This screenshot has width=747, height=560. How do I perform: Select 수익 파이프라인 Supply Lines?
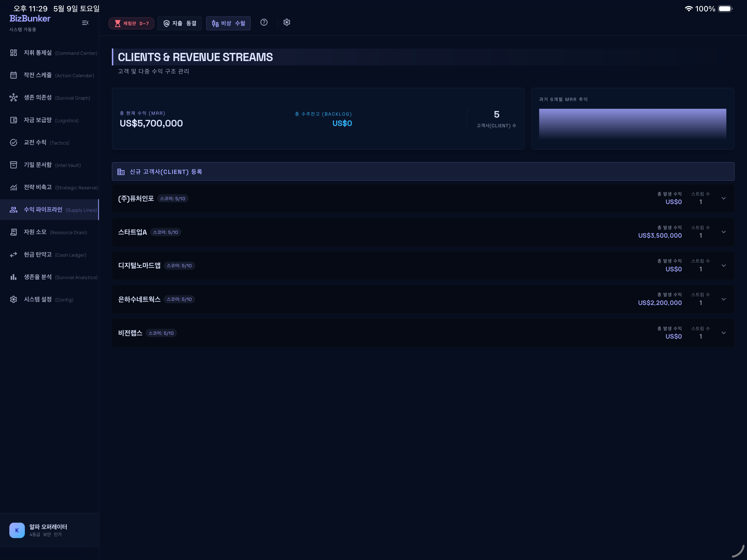click(x=49, y=210)
